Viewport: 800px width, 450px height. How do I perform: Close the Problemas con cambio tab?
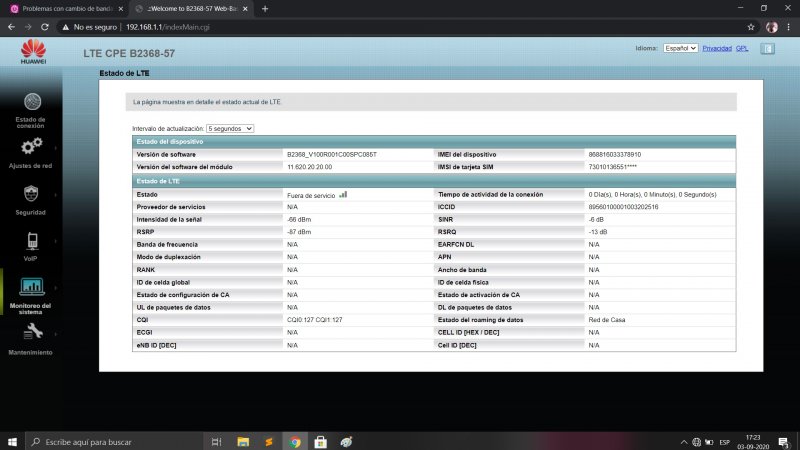pyautogui.click(x=120, y=9)
